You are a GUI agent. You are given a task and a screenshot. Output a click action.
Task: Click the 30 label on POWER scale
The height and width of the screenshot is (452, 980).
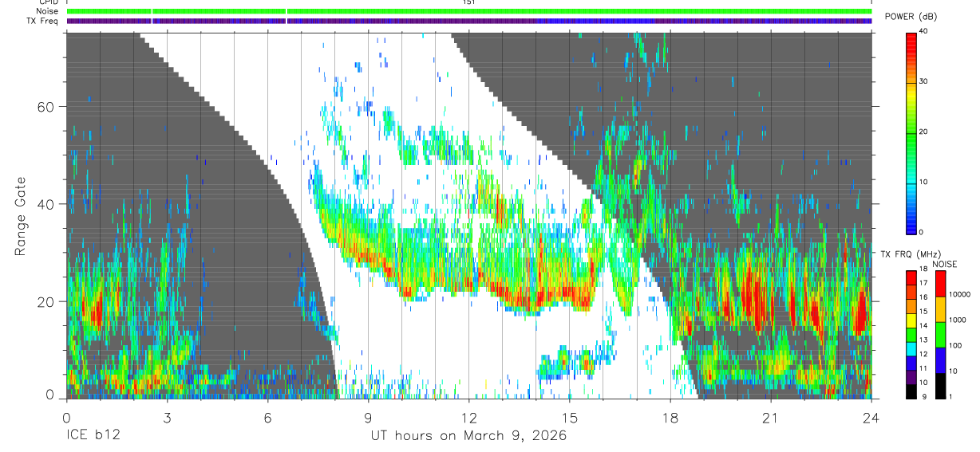(x=924, y=81)
